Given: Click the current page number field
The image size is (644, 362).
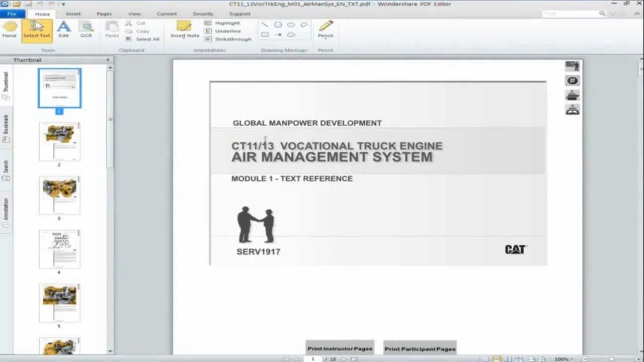Looking at the screenshot, I should 313,359.
